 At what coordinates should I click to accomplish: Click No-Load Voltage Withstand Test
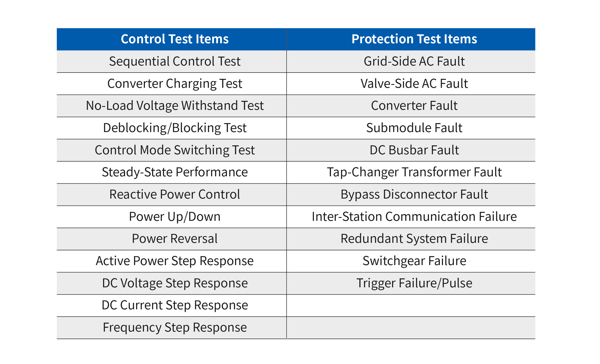(175, 106)
